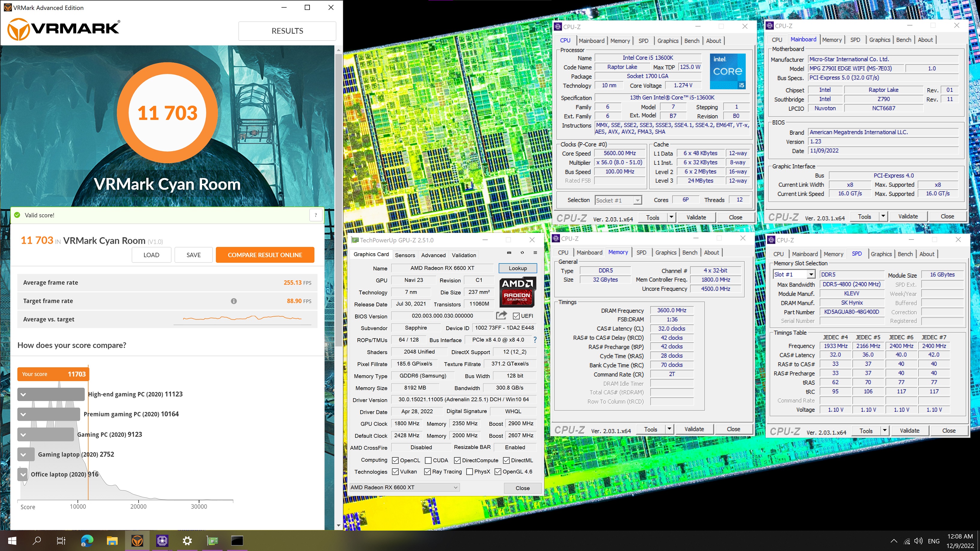The width and height of the screenshot is (980, 551).
Task: Click GPU-Z taskbar icon
Action: (x=212, y=540)
